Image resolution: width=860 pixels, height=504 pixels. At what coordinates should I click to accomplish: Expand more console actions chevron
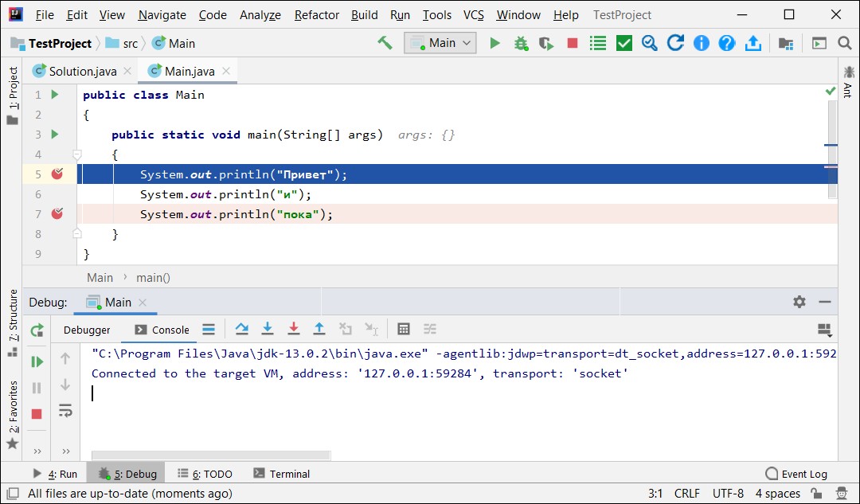66,451
